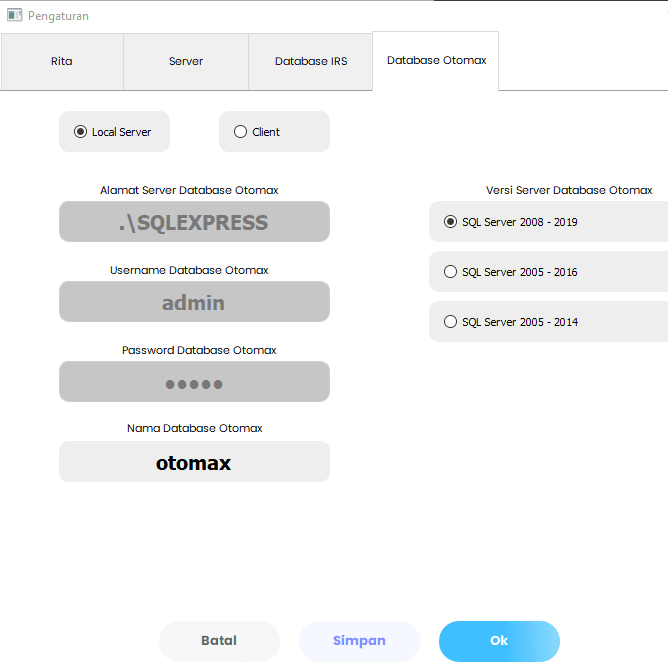Image resolution: width=668 pixels, height=672 pixels.
Task: Focus the admin username field
Action: point(194,302)
